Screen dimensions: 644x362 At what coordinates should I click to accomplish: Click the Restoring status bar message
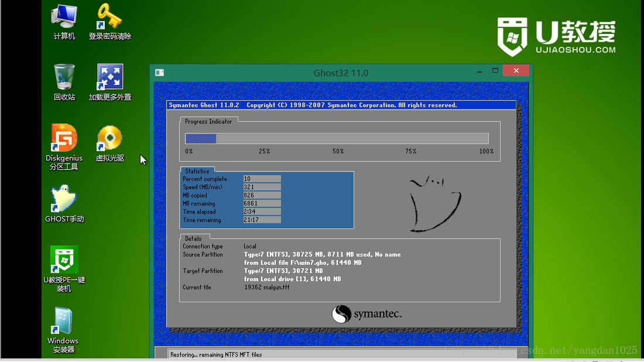pyautogui.click(x=216, y=354)
